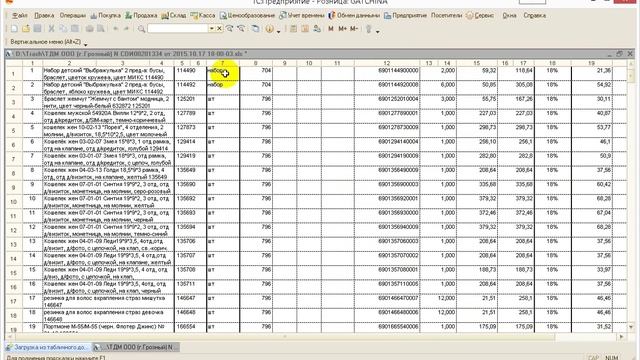The image size is (640, 360).
Task: Click vertical scrollbar down arrow
Action: click(631, 327)
